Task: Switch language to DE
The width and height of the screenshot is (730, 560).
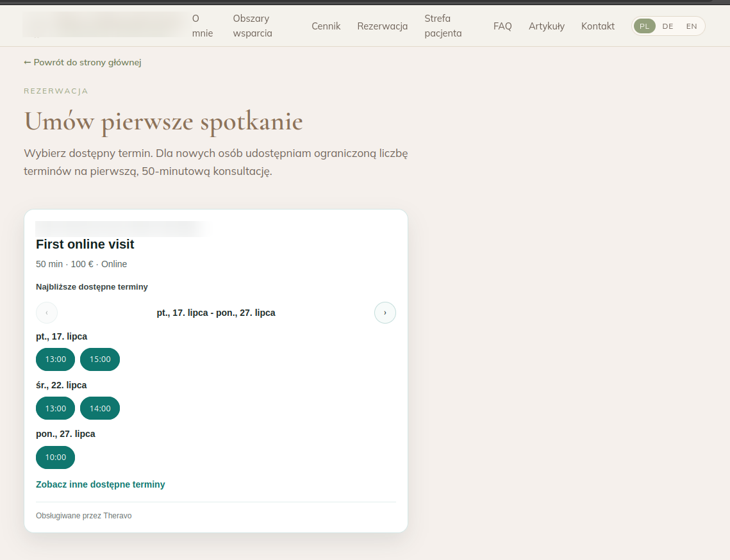Action: point(668,26)
